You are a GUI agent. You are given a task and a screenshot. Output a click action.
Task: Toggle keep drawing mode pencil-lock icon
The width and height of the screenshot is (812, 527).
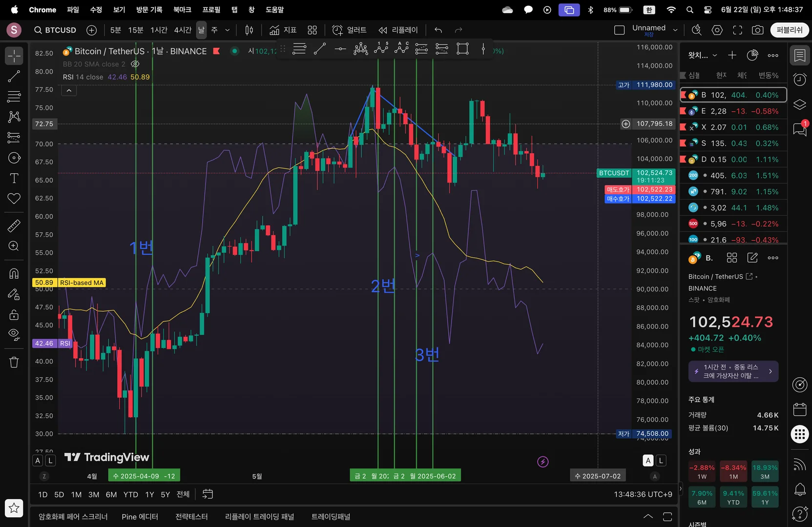14,294
